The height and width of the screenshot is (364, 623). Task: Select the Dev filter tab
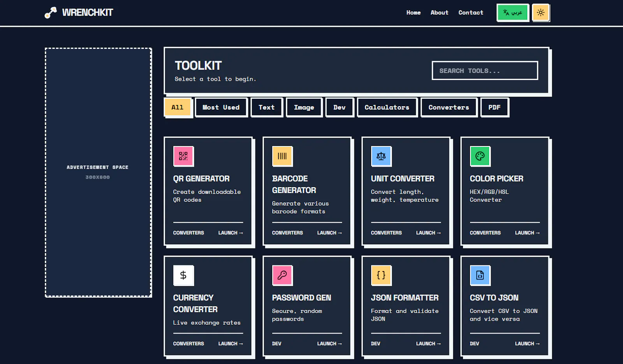pos(339,107)
